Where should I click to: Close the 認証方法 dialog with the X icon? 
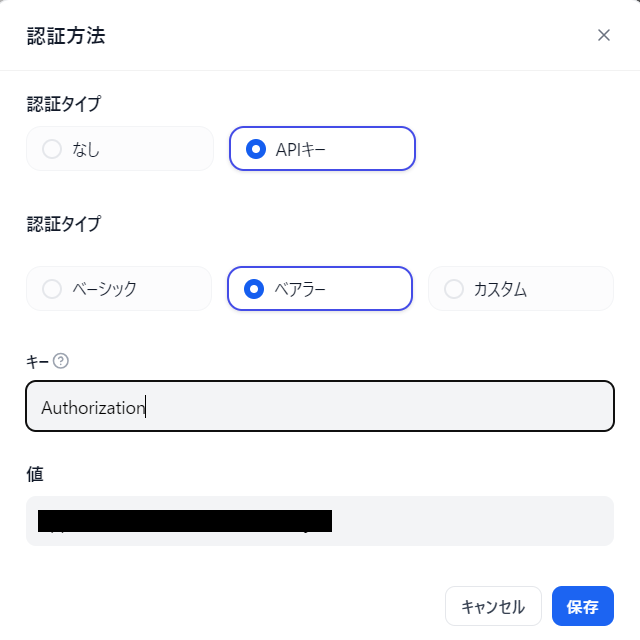pos(604,35)
